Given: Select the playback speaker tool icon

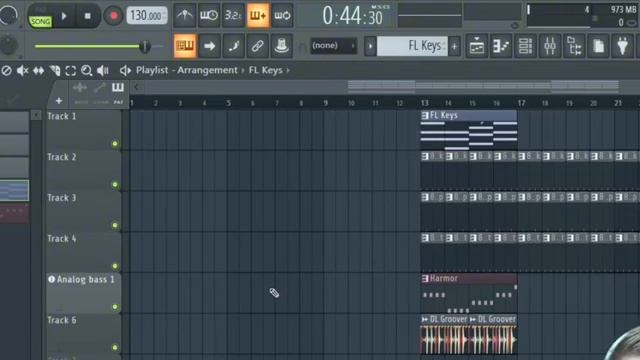Looking at the screenshot, I should pos(102,71).
